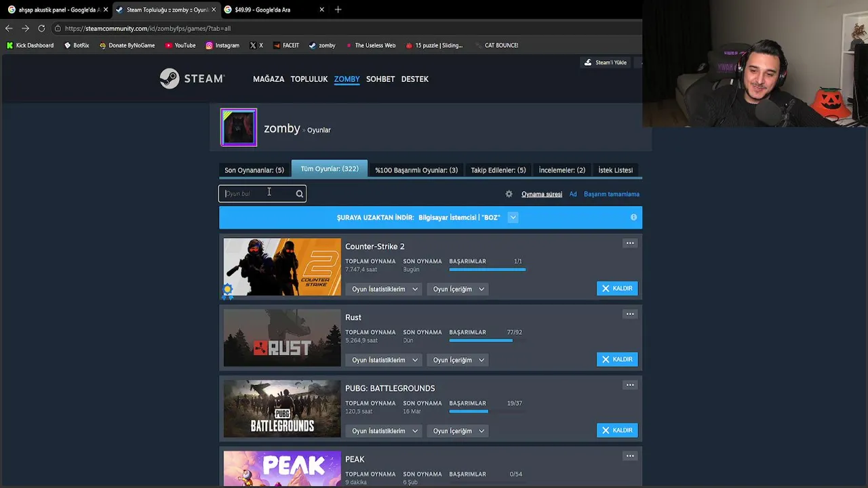Click Counter-Strike 2 achievements progress bar
868x488 pixels.
487,270
